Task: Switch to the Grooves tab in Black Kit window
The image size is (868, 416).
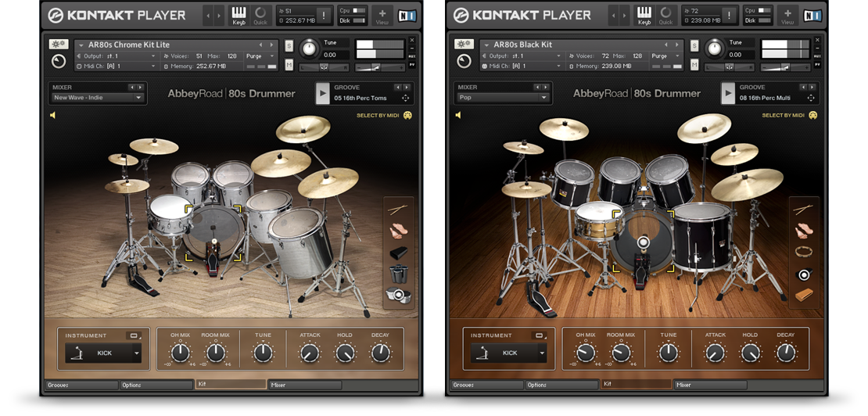Action: [x=487, y=385]
